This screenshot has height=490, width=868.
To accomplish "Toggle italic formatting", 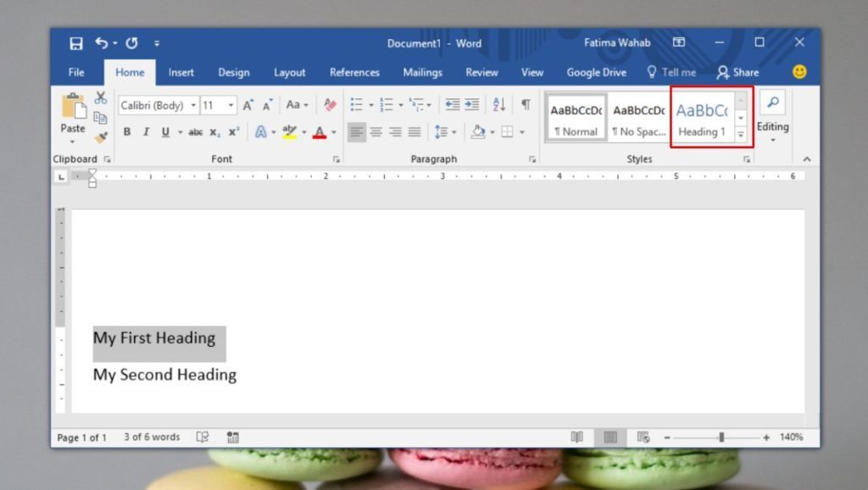I will tap(147, 131).
